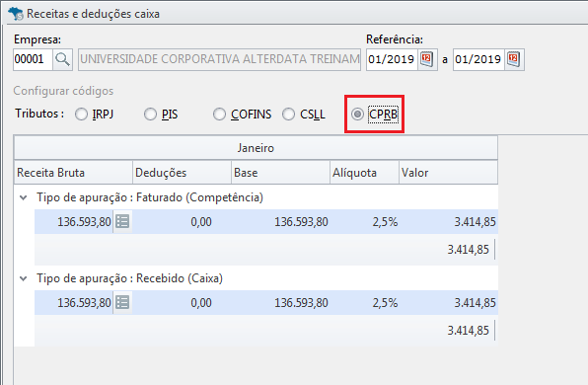Click Receita Bruta 136.593,80 in Faturado row
This screenshot has width=588, height=385.
84,222
